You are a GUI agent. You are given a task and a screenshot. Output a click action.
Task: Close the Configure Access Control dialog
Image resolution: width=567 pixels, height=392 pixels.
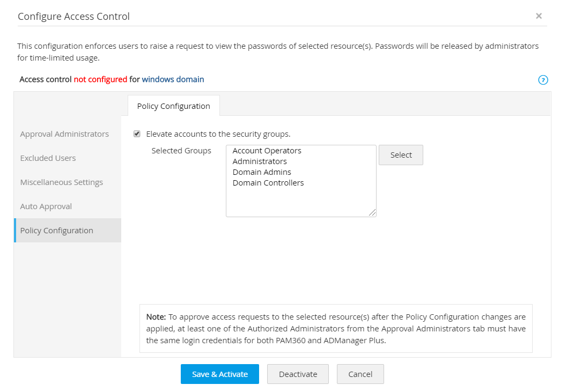[x=539, y=16]
